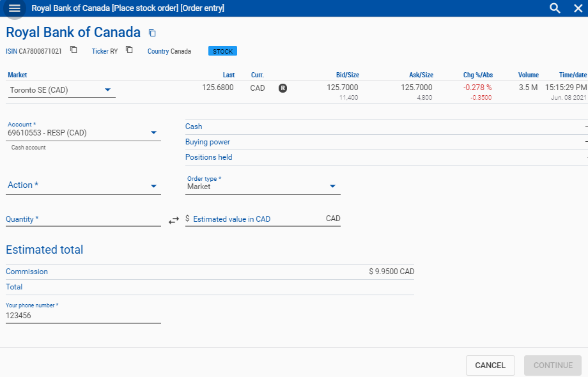Click the Estimated total heading
The height and width of the screenshot is (377, 588).
[45, 250]
